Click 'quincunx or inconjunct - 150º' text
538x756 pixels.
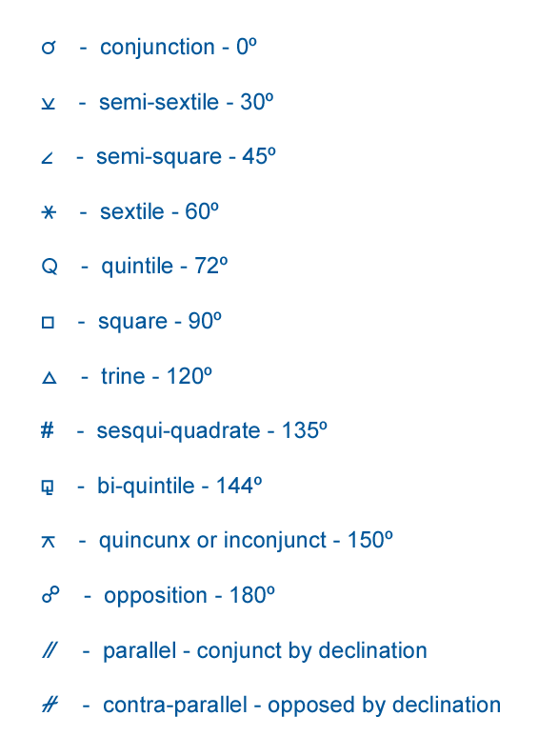click(x=246, y=541)
